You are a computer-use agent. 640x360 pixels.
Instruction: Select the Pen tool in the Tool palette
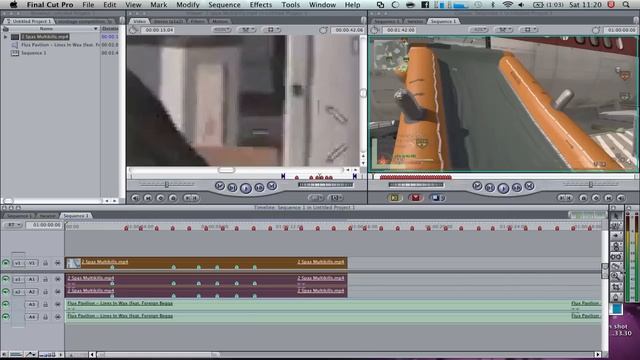[616, 297]
